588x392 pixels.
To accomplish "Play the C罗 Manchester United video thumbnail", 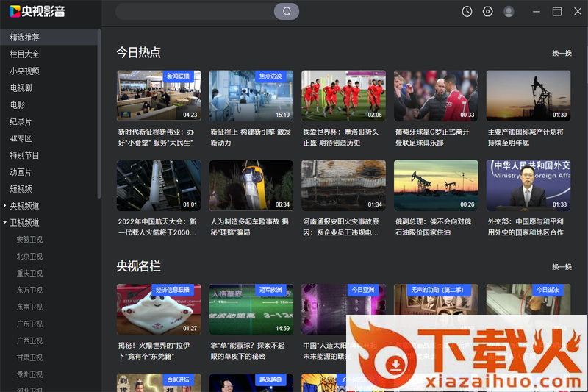I will (436, 96).
